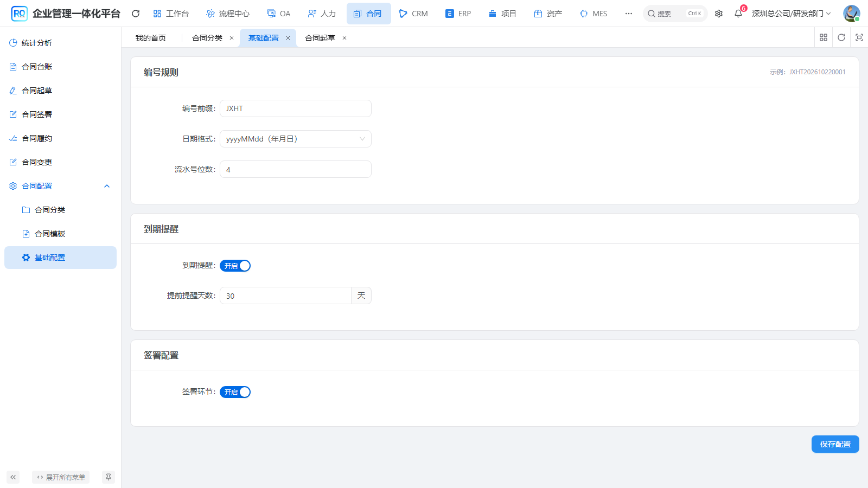The width and height of the screenshot is (868, 488).
Task: Click the 流水号位数 input field
Action: pos(296,169)
